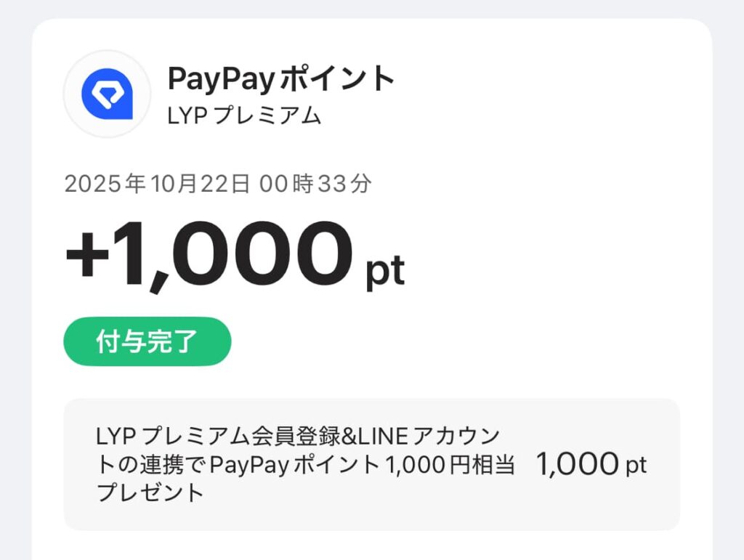Click the PayPayポイント heading
The height and width of the screenshot is (560, 744).
(281, 78)
